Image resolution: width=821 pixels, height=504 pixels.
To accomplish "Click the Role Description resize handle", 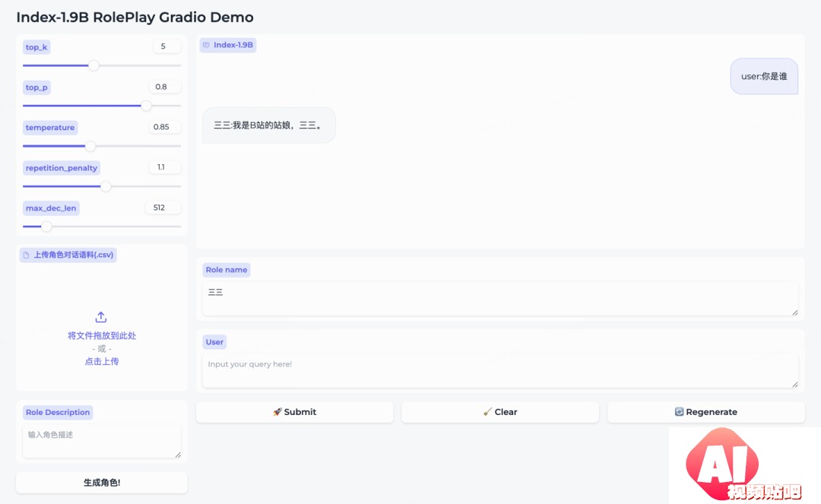I will coord(178,455).
